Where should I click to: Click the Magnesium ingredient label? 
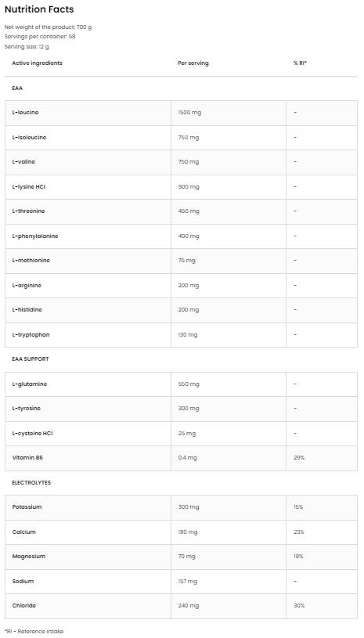(29, 557)
